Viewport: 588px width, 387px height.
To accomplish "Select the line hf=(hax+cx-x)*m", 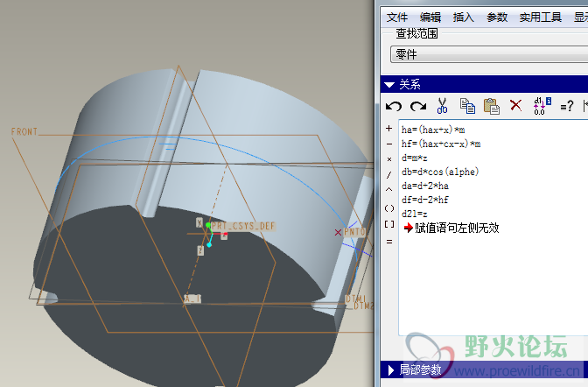I will [441, 144].
